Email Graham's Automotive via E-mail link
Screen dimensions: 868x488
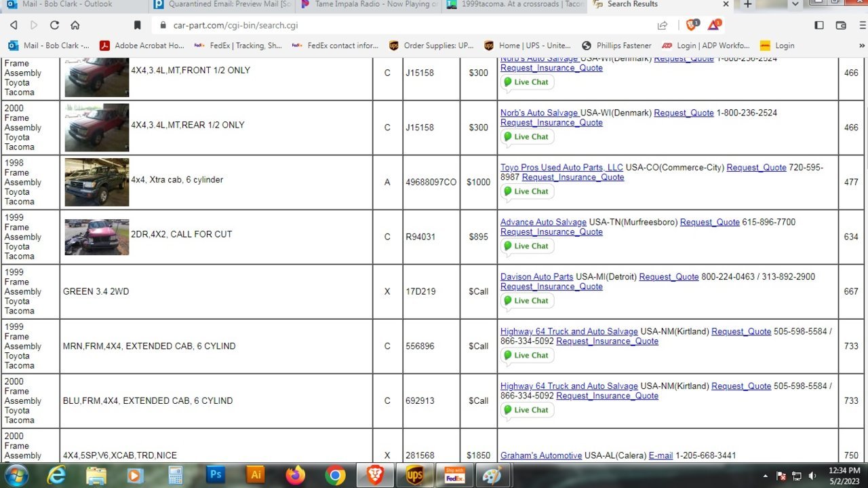coord(660,455)
